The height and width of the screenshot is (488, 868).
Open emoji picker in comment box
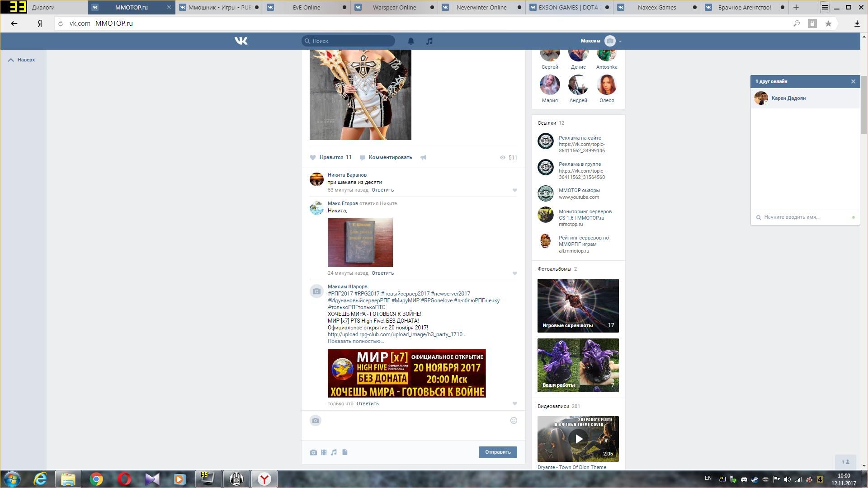[x=514, y=421]
